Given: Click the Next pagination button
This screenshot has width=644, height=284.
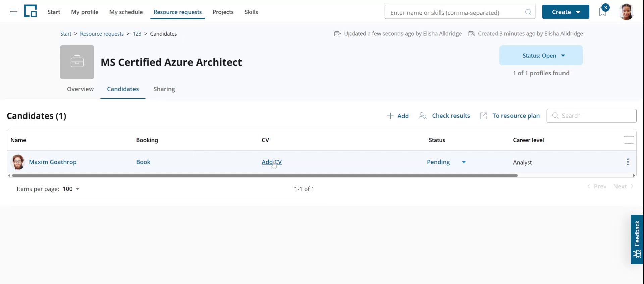Looking at the screenshot, I should [x=623, y=186].
